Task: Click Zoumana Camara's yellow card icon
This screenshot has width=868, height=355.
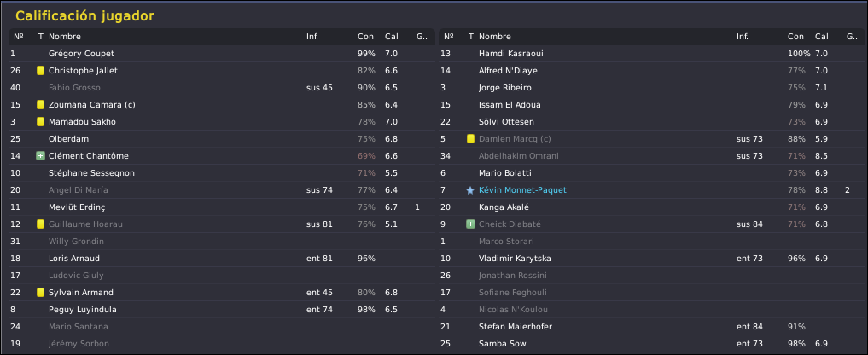Action: 40,105
